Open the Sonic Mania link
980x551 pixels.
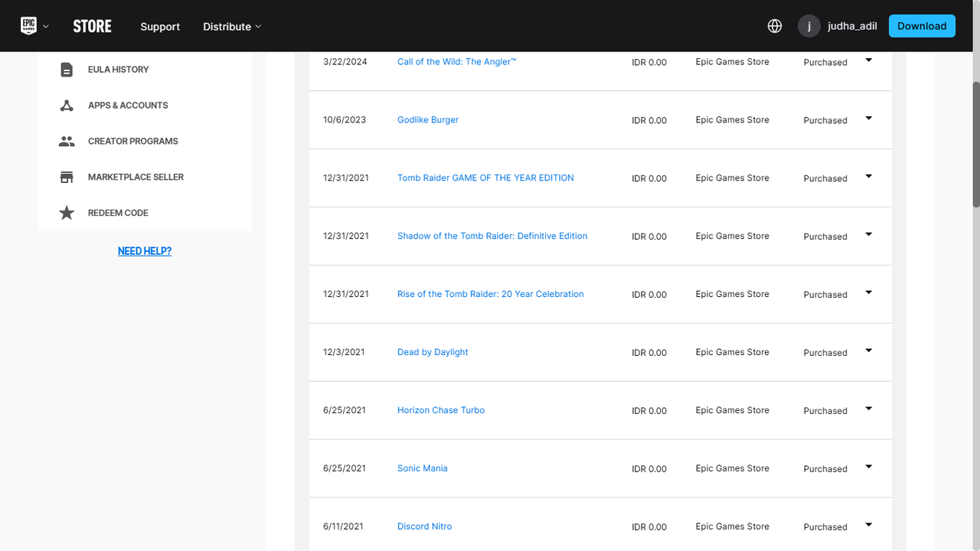(x=423, y=469)
